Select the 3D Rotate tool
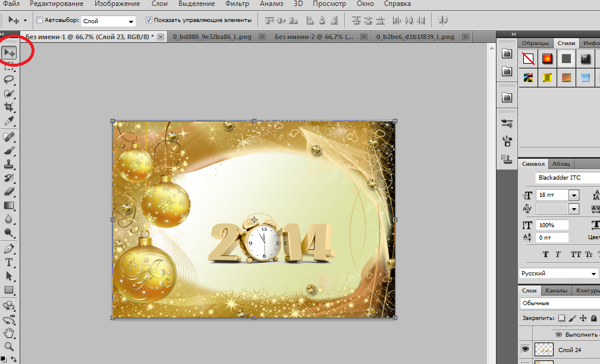 coord(9,306)
